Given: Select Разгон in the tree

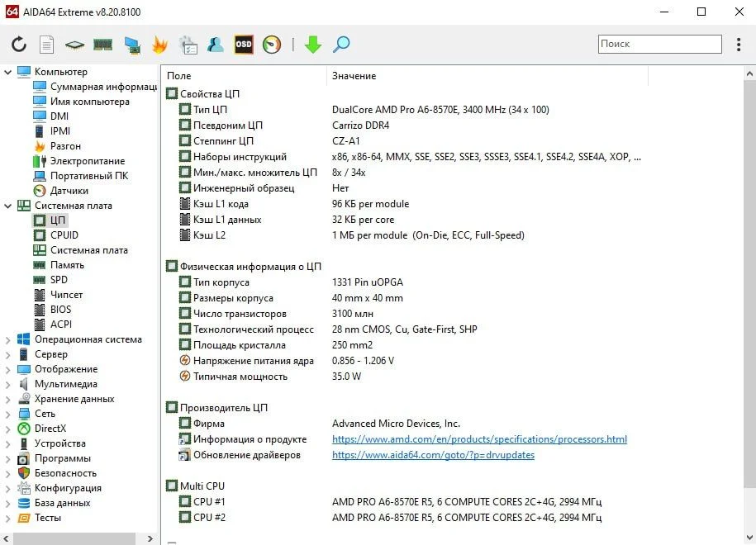Looking at the screenshot, I should [x=57, y=146].
